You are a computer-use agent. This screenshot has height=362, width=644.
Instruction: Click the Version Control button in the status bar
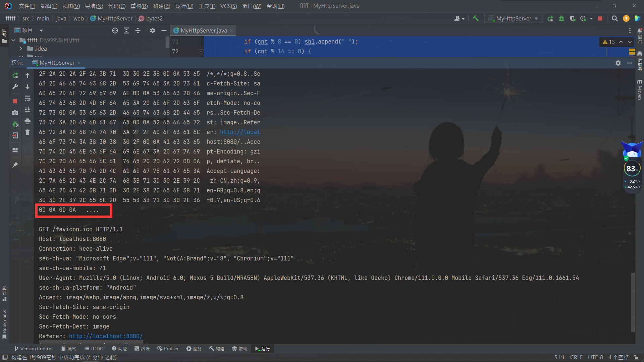[x=33, y=349]
